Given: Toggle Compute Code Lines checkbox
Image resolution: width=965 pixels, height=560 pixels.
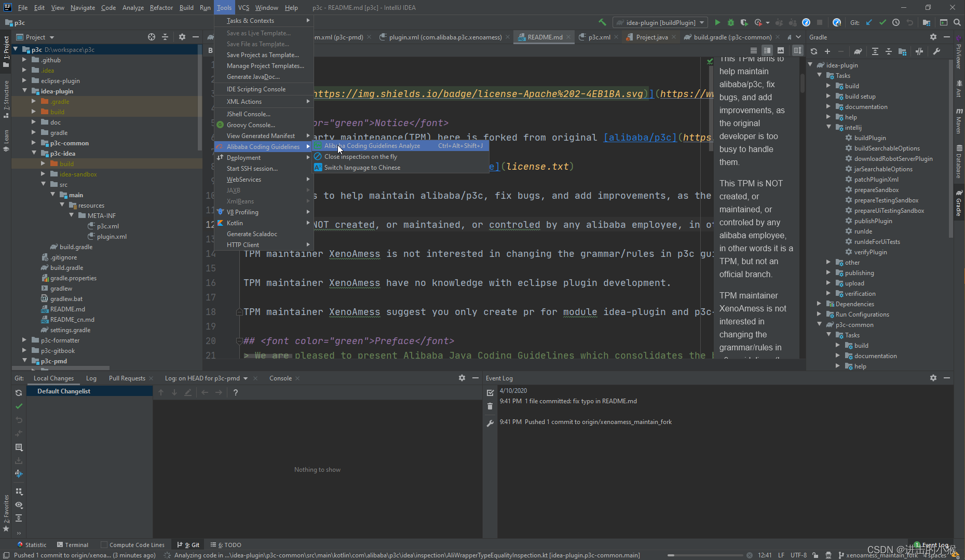Looking at the screenshot, I should pos(104,545).
